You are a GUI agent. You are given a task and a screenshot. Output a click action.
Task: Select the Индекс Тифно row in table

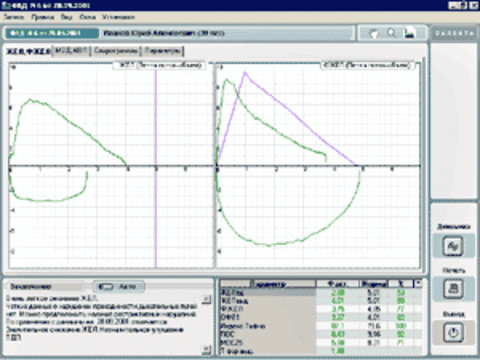[320, 326]
